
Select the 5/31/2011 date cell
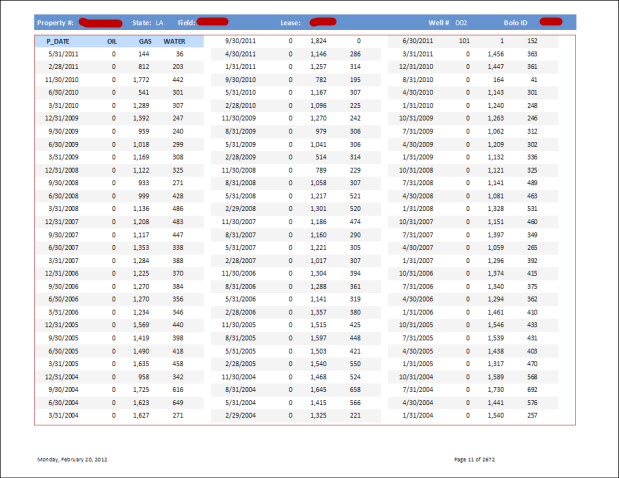pos(63,54)
